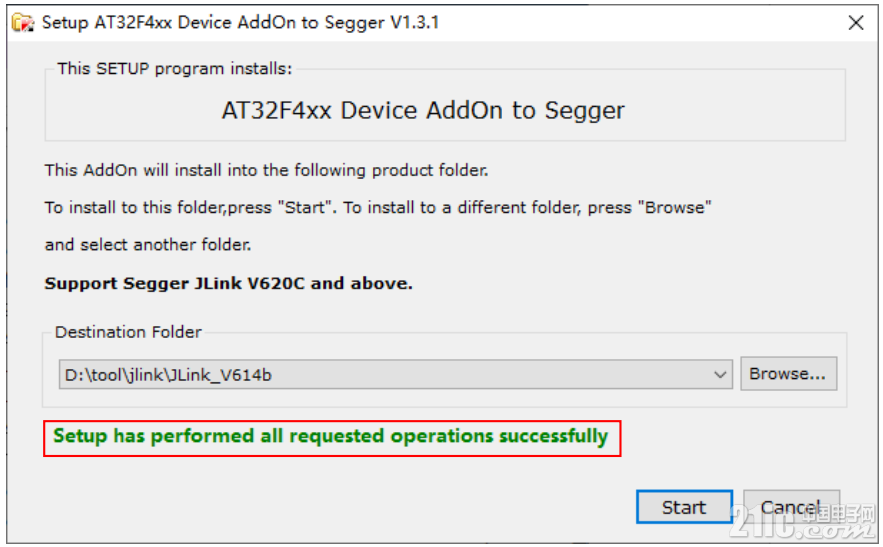Select the green success message text
Screen dimensions: 883x547
(x=331, y=436)
